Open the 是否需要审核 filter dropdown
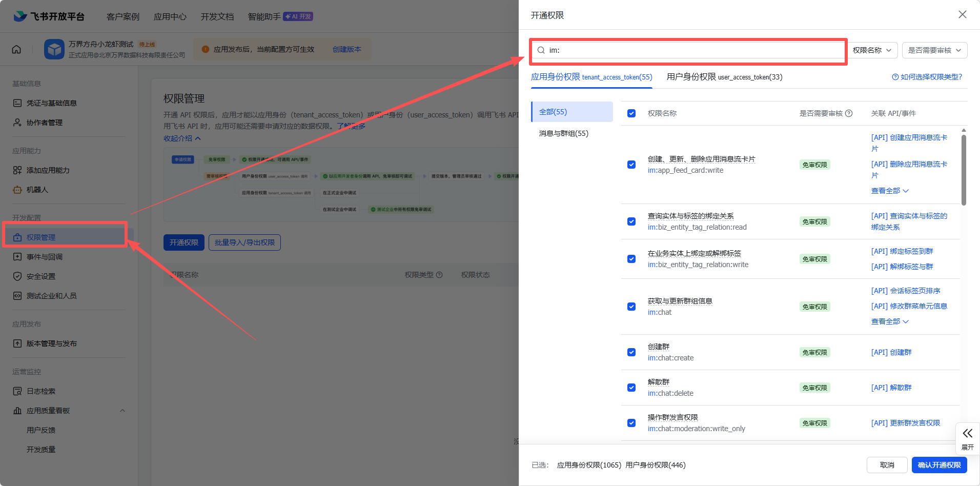Screen dimensions: 980x486 tap(934, 50)
